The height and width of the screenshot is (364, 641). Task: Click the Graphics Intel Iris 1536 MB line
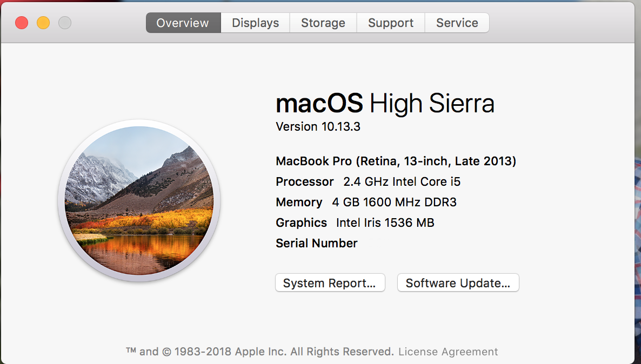(x=355, y=223)
